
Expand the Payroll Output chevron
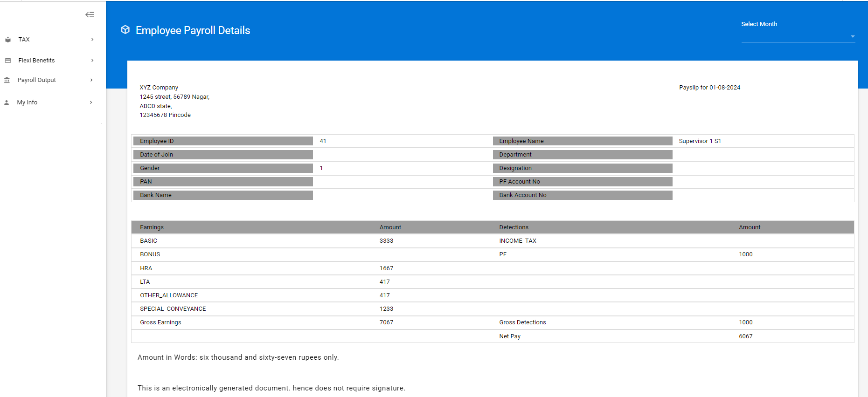pos(91,80)
